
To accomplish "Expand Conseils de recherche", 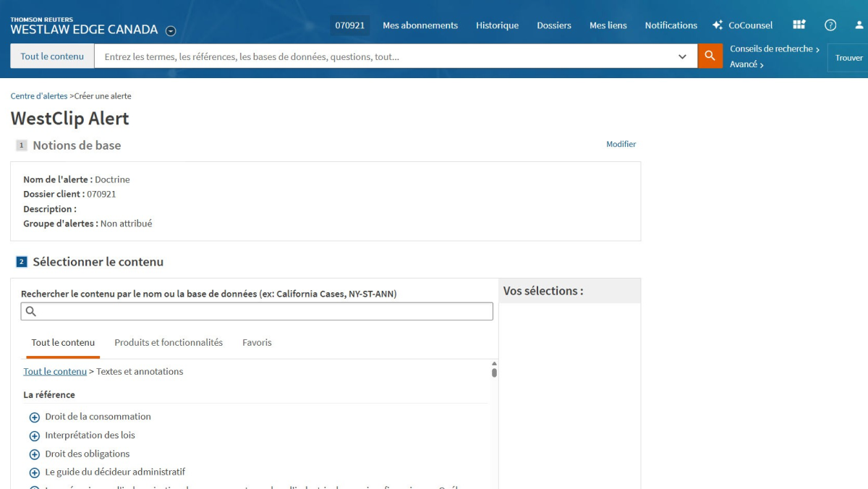I will click(774, 48).
